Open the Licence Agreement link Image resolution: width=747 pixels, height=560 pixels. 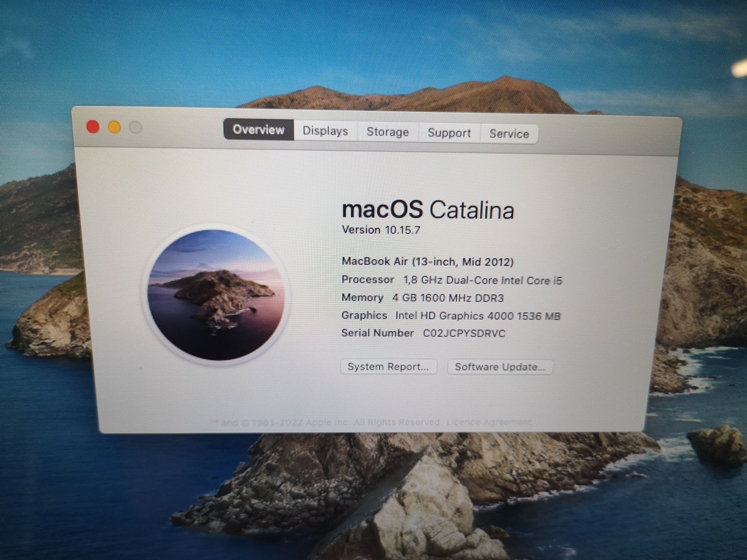(489, 422)
